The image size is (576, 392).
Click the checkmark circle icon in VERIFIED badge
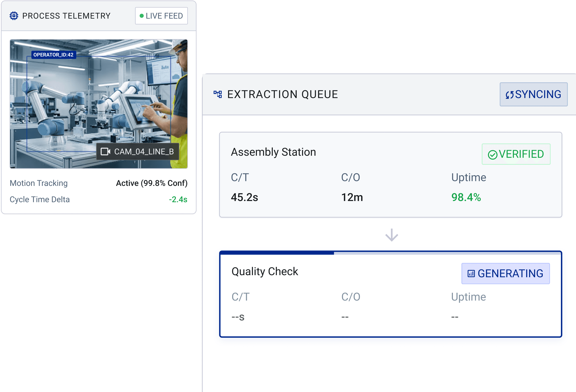tap(492, 154)
